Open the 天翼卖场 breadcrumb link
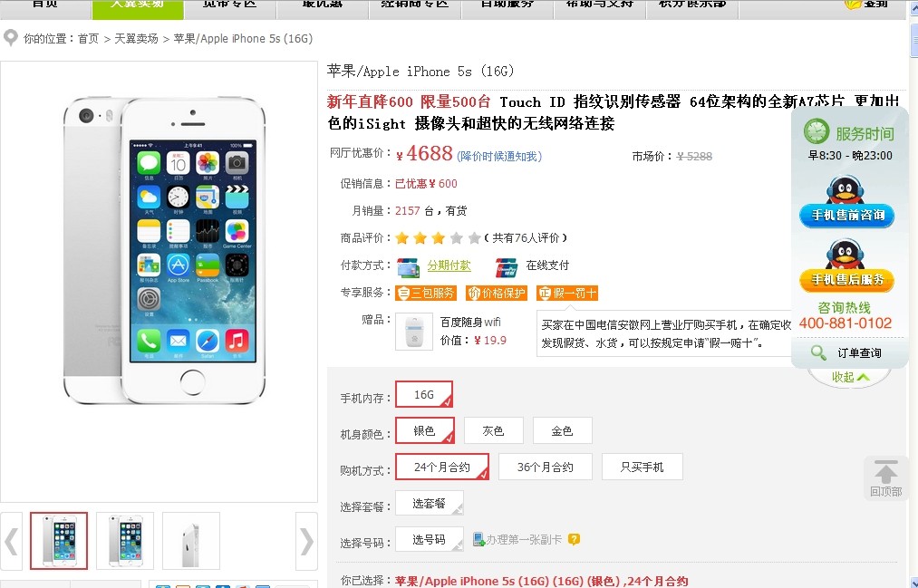Image resolution: width=918 pixels, height=588 pixels. [137, 39]
